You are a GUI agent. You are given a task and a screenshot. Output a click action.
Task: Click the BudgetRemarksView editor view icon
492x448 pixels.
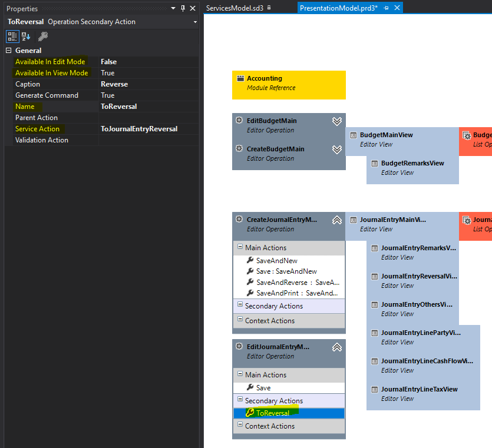tap(375, 164)
